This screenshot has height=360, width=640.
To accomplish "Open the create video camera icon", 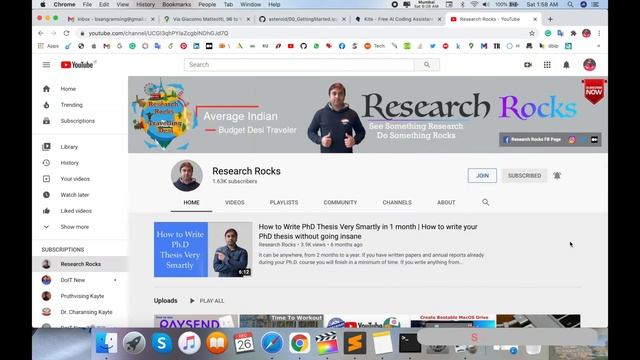I will (x=528, y=65).
